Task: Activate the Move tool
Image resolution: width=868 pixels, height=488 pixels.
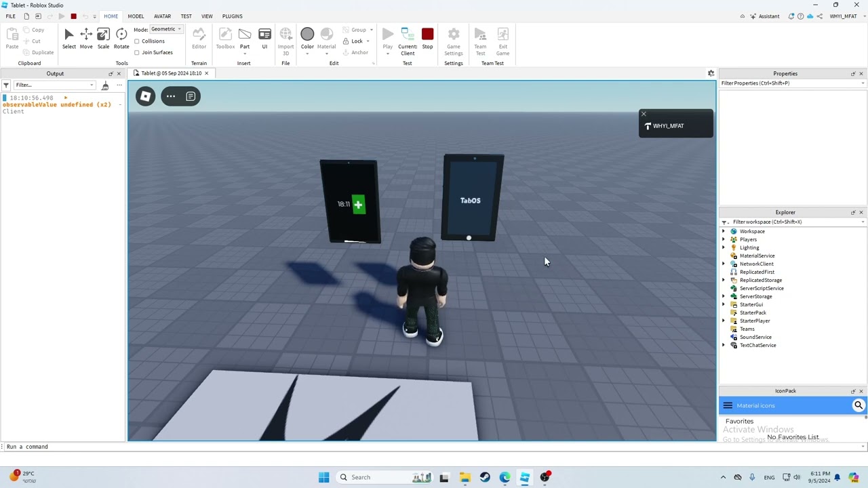Action: click(86, 39)
